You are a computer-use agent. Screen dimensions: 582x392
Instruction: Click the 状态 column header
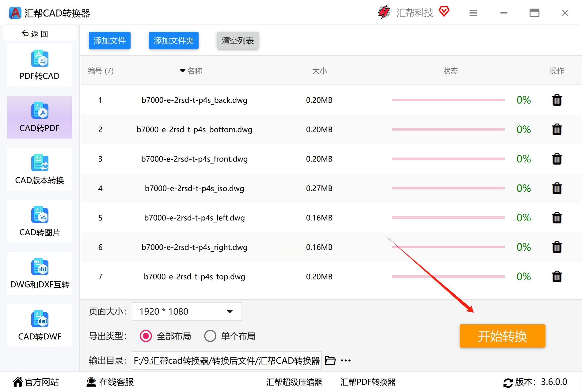(451, 71)
